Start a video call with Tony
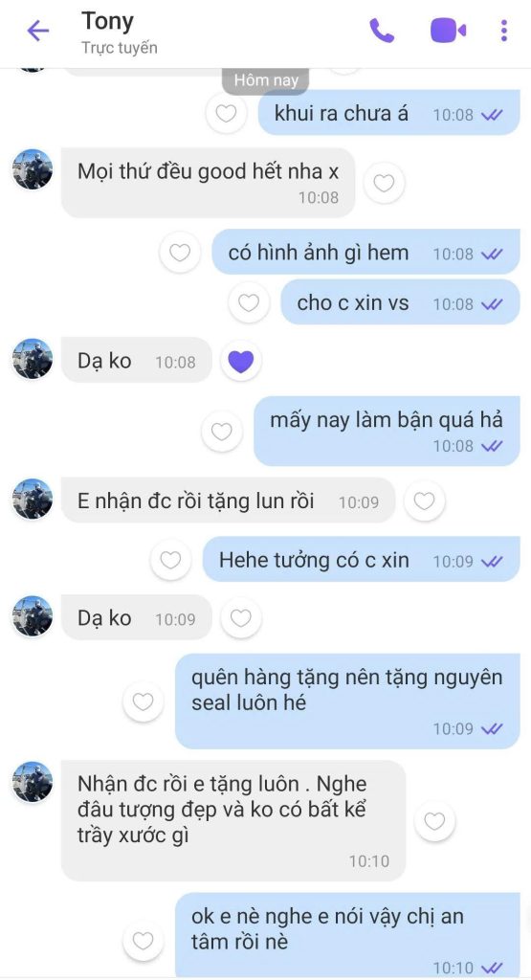 click(x=448, y=30)
